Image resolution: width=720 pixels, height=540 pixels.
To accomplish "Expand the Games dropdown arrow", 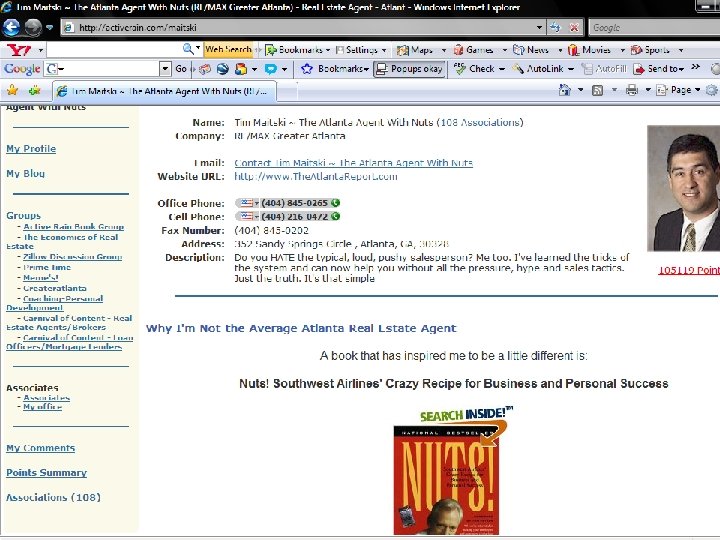I will [x=504, y=50].
